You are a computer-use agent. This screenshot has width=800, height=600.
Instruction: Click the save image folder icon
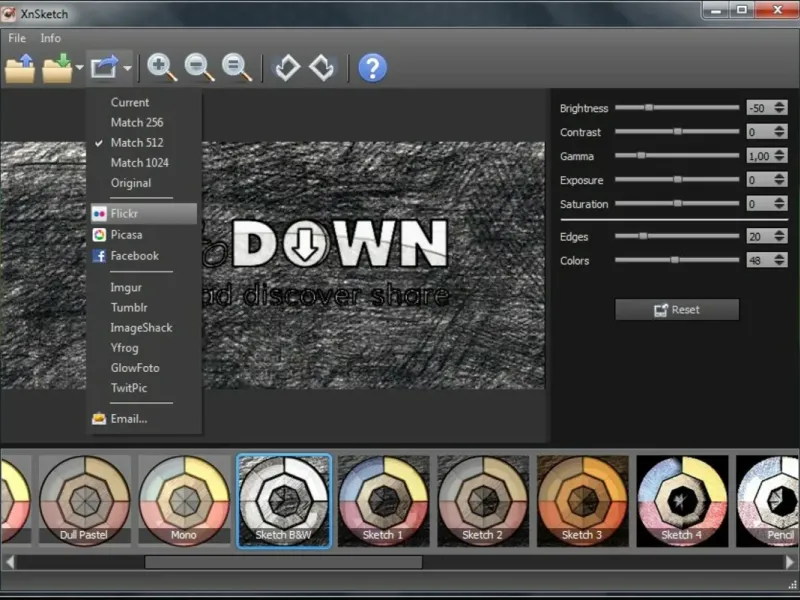[x=56, y=68]
